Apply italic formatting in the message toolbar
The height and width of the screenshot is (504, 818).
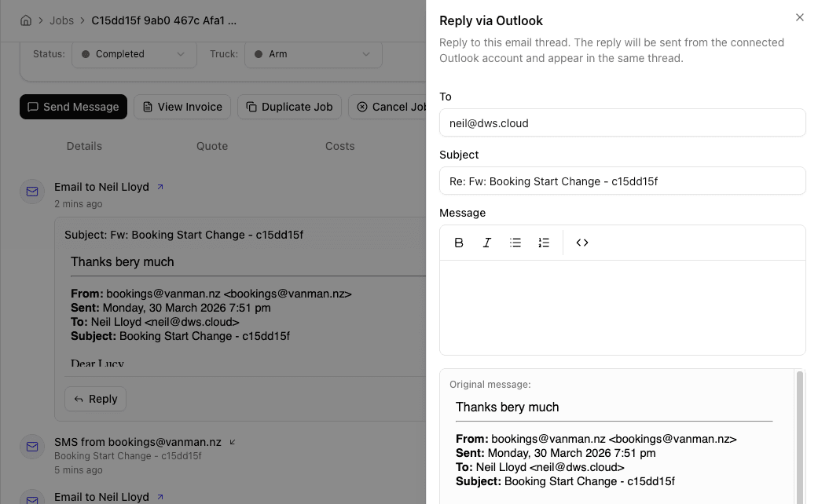click(x=487, y=243)
